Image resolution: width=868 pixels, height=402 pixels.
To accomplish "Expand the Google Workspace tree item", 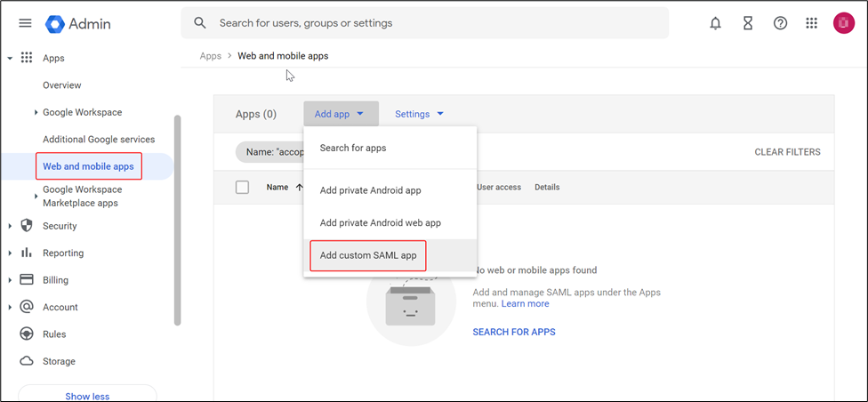I will (36, 113).
